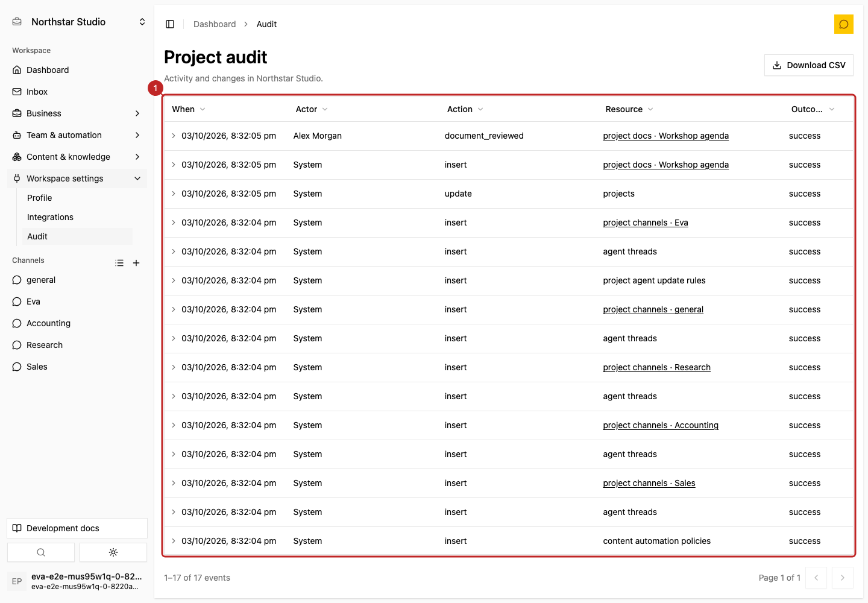Go to next page arrow
This screenshot has width=868, height=603.
(843, 578)
